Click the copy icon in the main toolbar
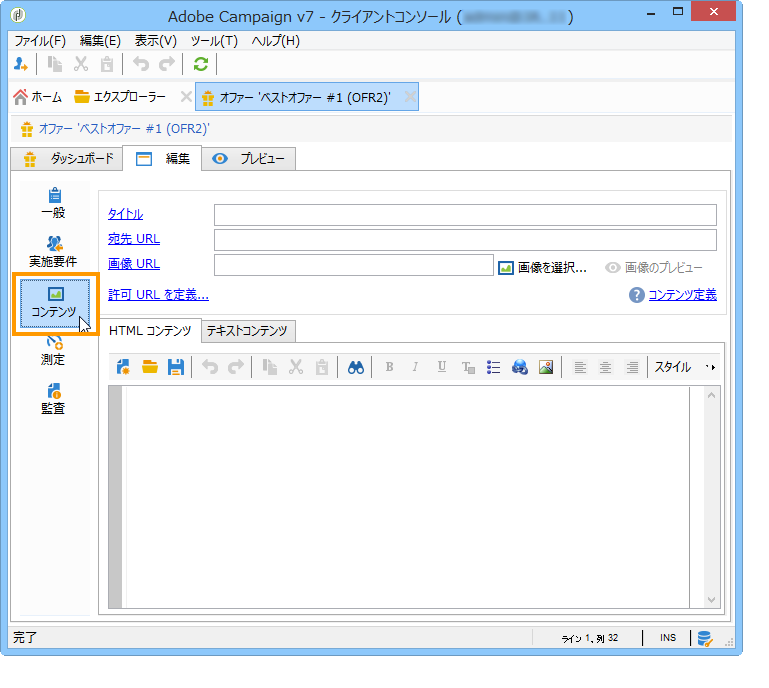Image resolution: width=769 pixels, height=688 pixels. point(54,64)
